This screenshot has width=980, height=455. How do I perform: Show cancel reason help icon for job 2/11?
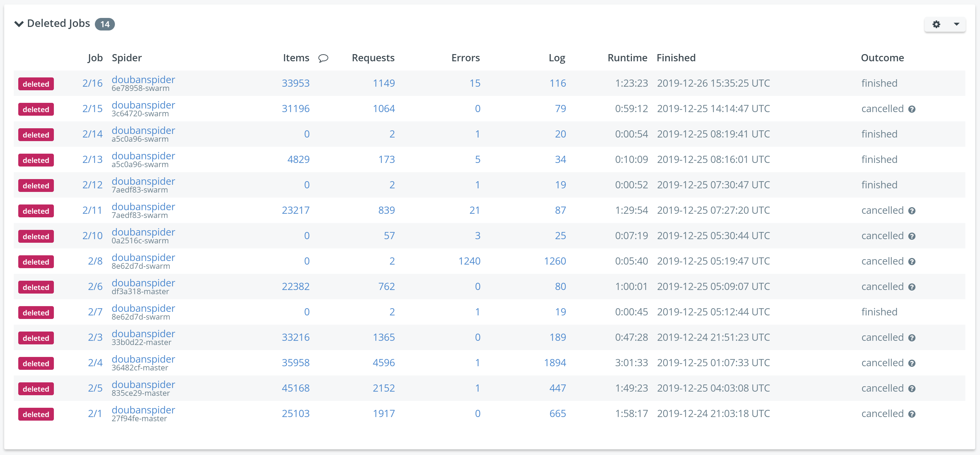point(912,211)
